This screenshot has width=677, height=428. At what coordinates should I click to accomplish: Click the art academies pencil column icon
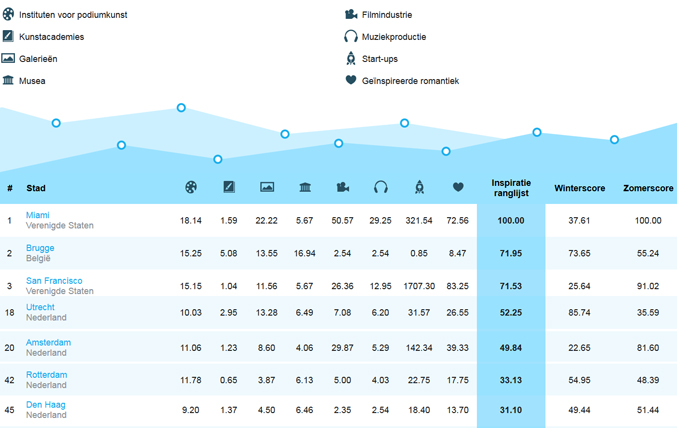(x=229, y=187)
